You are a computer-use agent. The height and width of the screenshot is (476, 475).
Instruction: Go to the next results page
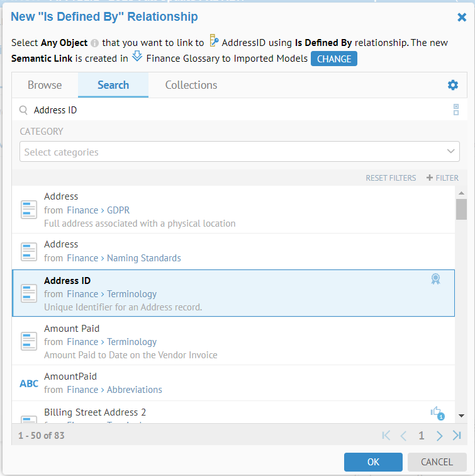tap(440, 435)
